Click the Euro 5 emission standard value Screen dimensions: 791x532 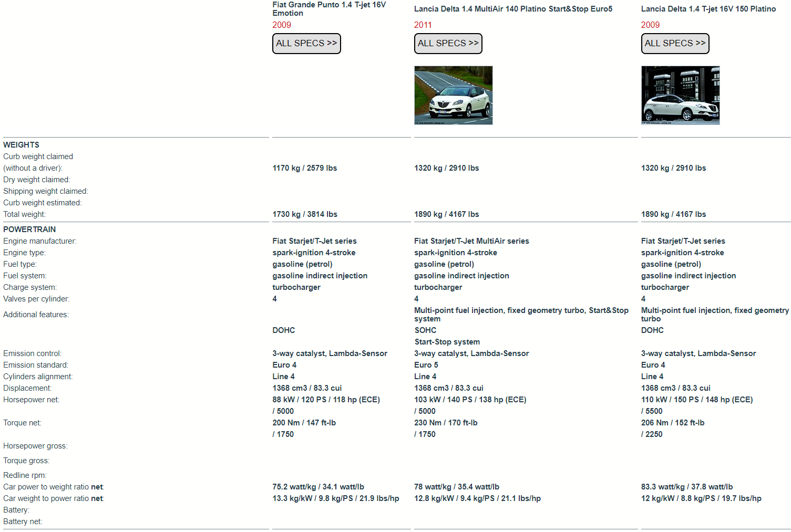pyautogui.click(x=426, y=365)
